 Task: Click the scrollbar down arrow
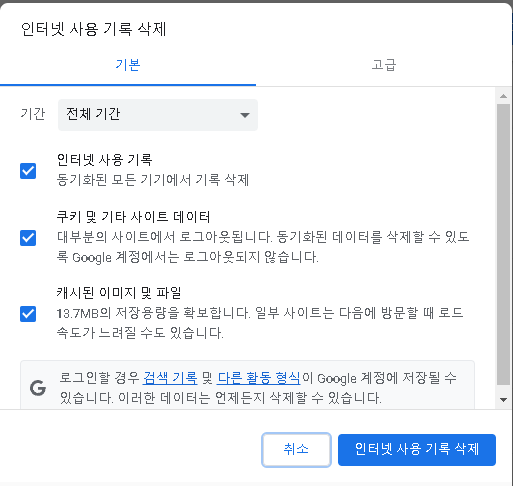tap(503, 400)
